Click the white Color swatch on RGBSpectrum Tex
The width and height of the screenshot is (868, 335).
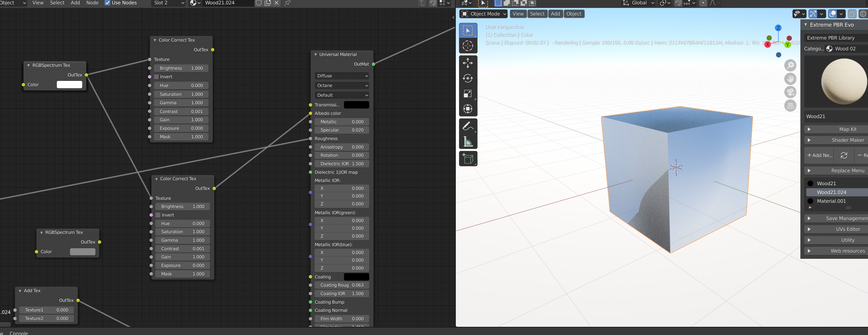tap(69, 85)
